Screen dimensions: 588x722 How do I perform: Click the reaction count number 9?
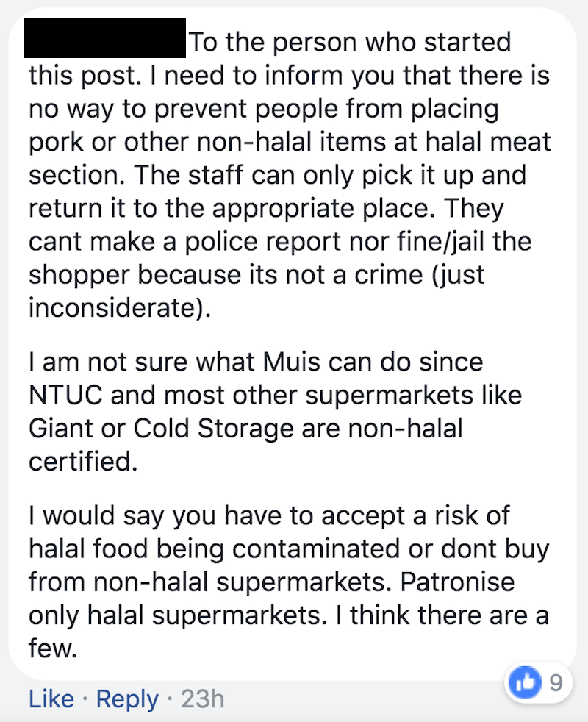(x=556, y=683)
